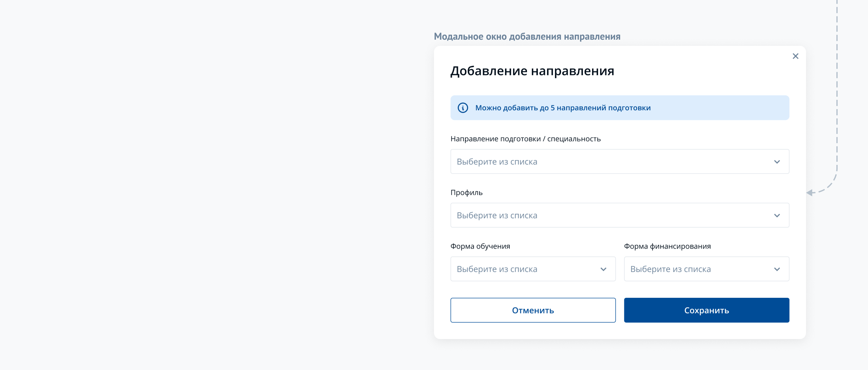Click chevron arrow of Форма финансирования dropdown
This screenshot has width=868, height=370.
click(777, 269)
